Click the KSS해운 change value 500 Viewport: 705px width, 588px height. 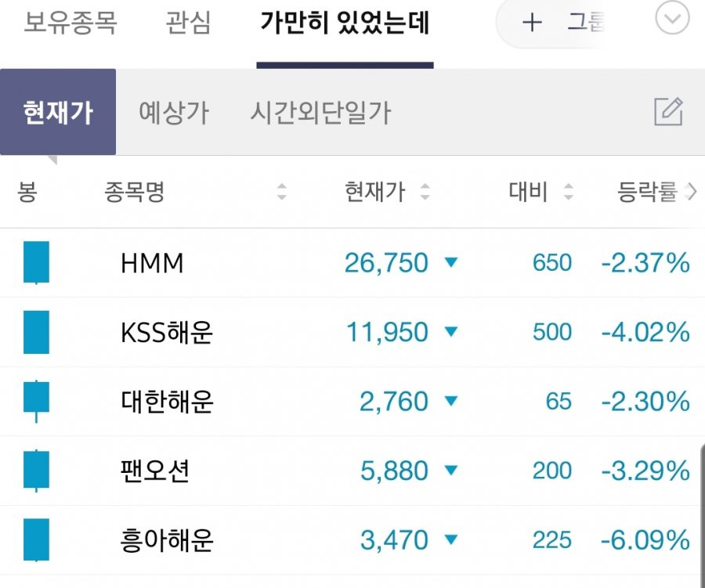tap(552, 333)
